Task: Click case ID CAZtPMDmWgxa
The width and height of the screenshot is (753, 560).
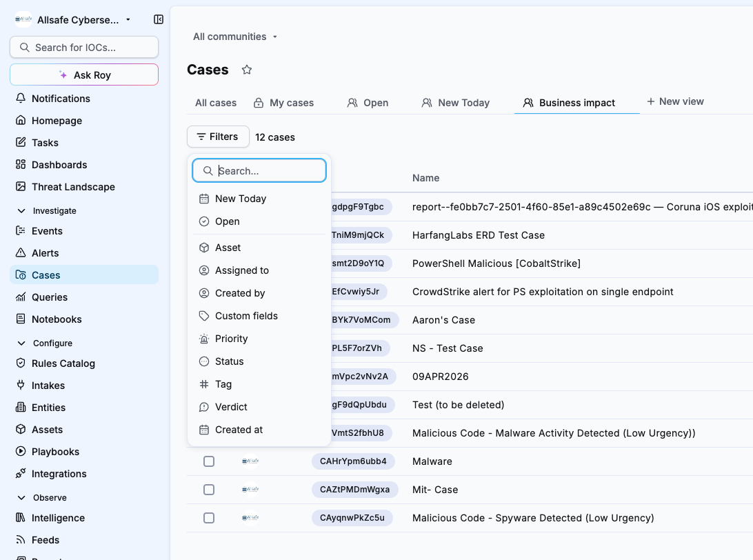Action: (354, 490)
